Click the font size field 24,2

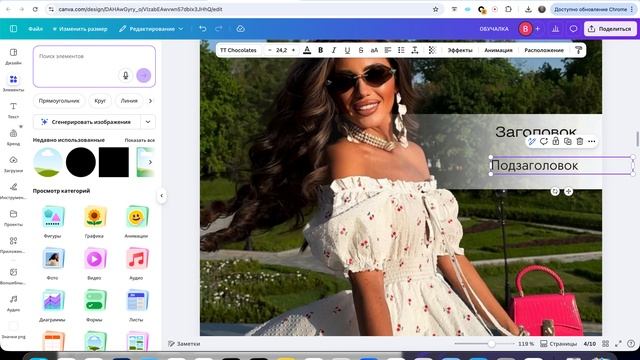coord(282,50)
